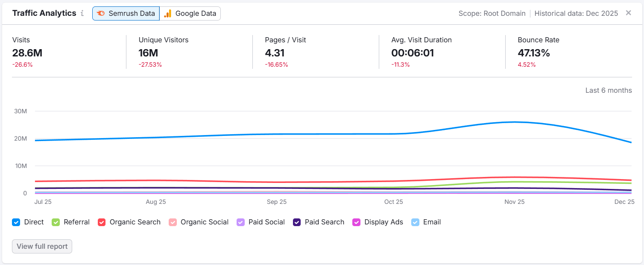Click the Google Data bar chart icon
Screen dimensions: 644x265
(168, 13)
